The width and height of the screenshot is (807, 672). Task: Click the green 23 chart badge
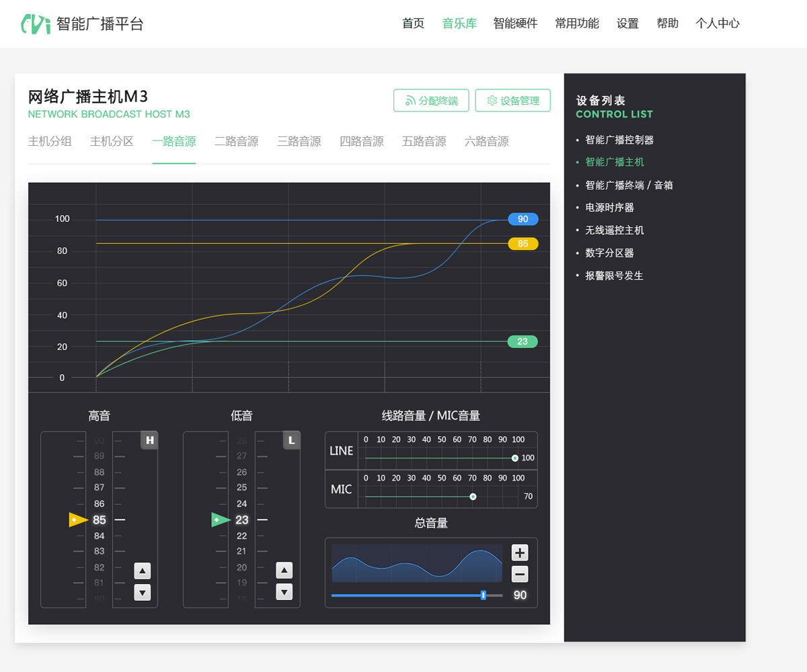click(523, 341)
